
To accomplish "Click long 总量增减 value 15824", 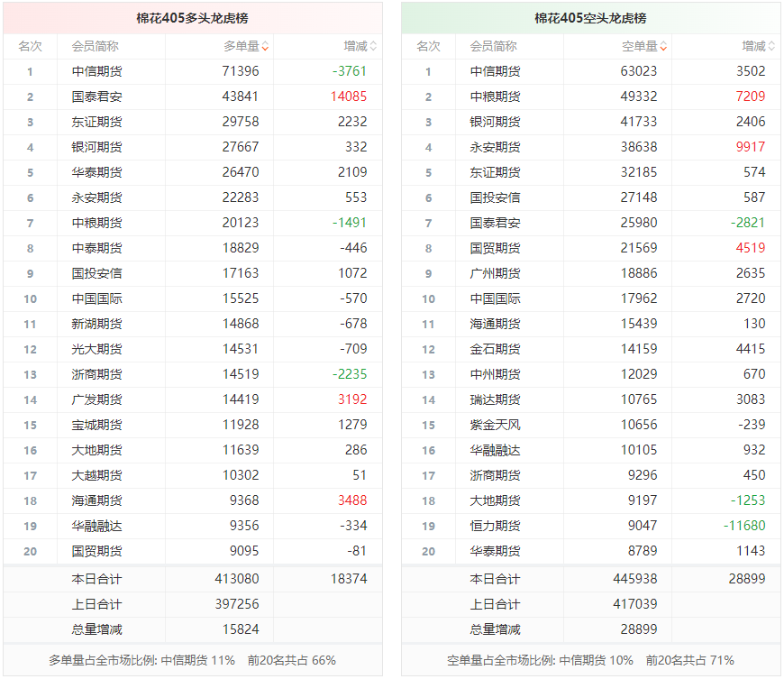I will [241, 629].
